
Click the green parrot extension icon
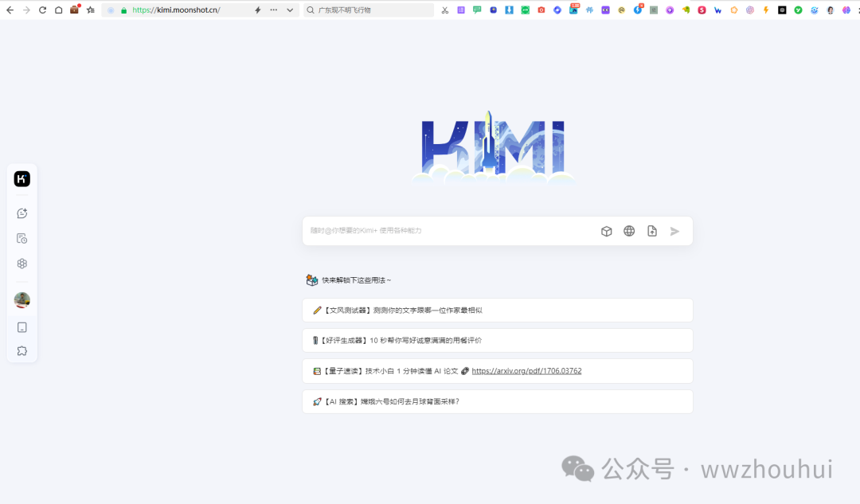(x=686, y=10)
